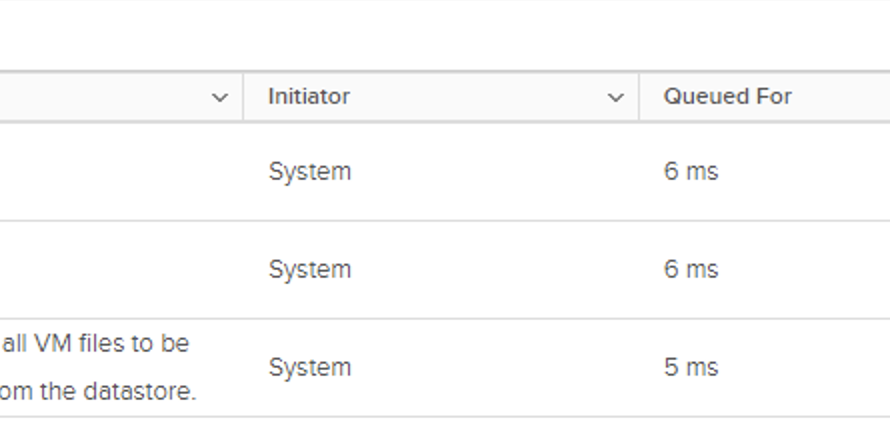Click empty header area left of first chevron
The width and height of the screenshot is (890, 442).
(x=100, y=97)
